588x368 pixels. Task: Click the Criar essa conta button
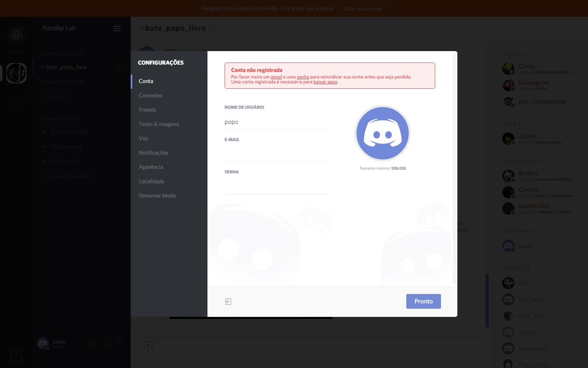coord(363,9)
